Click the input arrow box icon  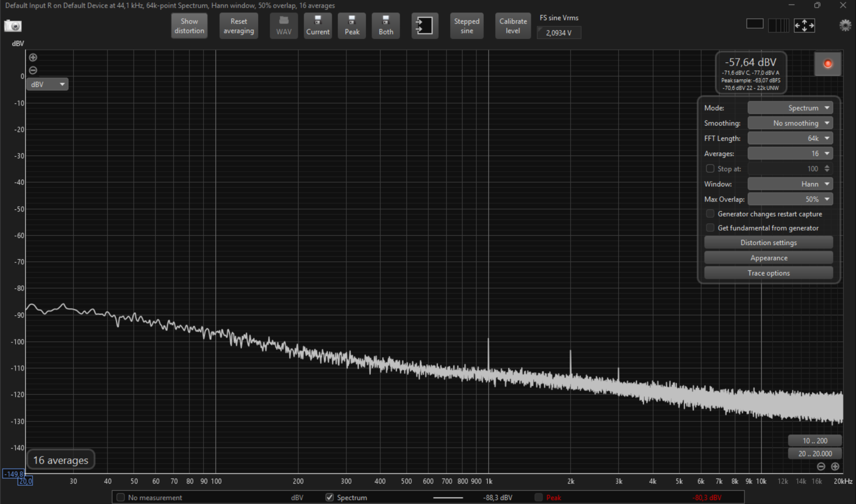425,26
